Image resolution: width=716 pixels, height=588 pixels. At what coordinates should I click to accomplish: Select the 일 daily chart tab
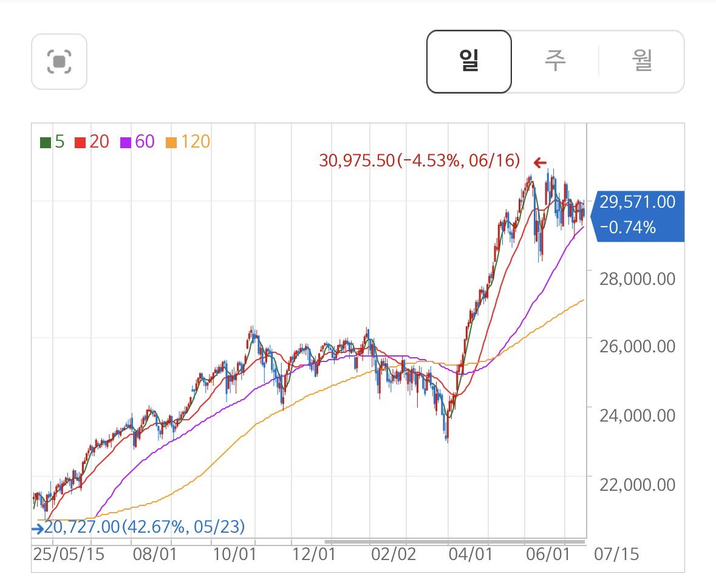tap(469, 61)
